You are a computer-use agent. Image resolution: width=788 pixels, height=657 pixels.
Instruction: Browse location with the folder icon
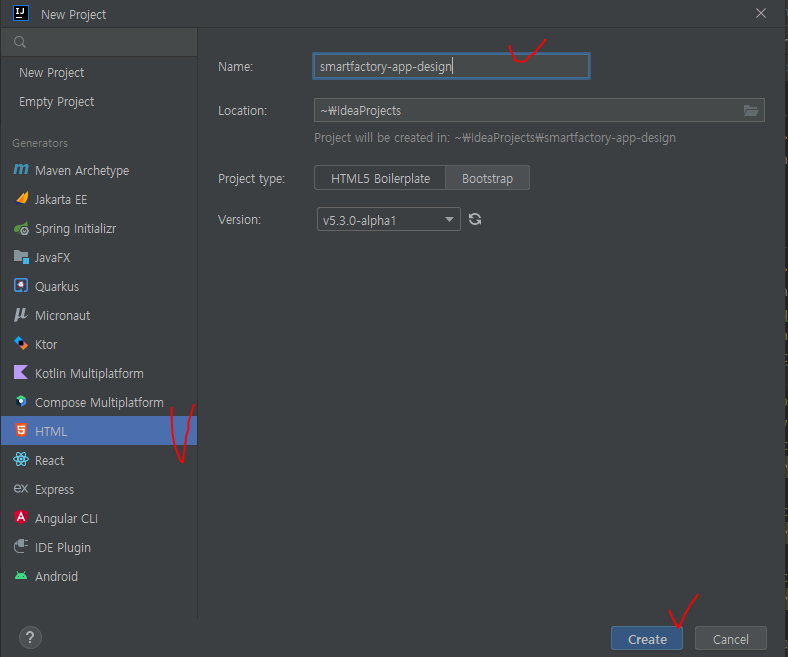click(x=751, y=111)
